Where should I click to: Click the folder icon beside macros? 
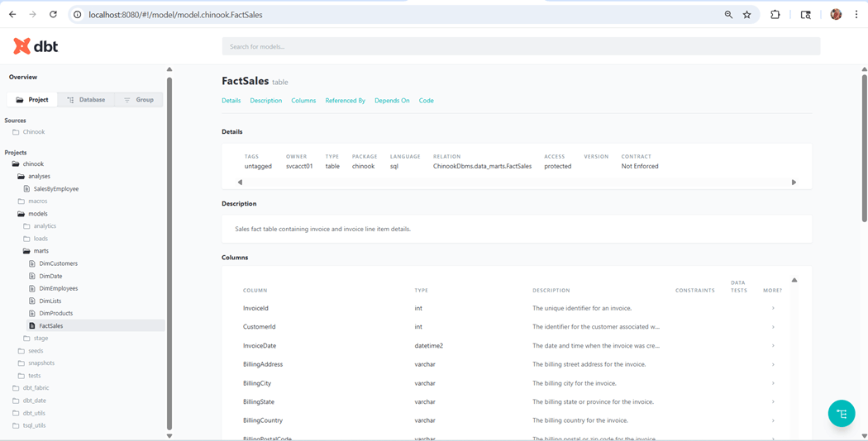coord(21,202)
